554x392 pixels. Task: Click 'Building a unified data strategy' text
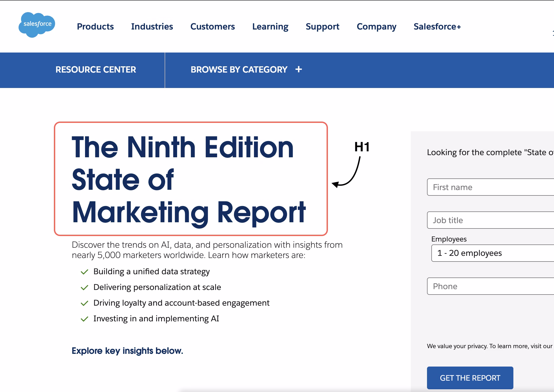152,272
